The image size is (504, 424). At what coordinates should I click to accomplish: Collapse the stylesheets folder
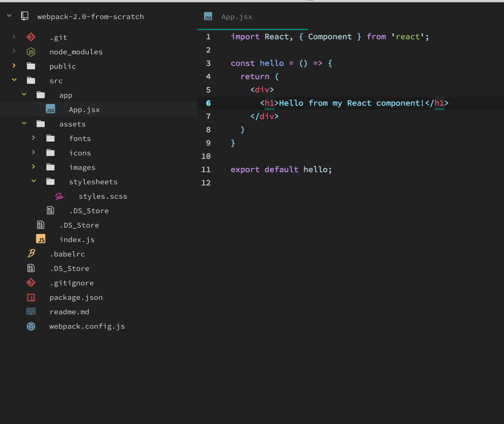(34, 181)
